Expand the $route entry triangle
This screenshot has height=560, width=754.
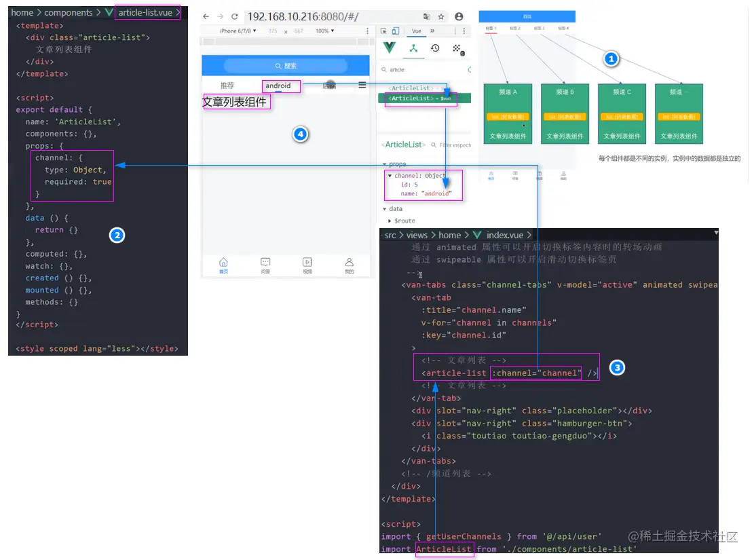coord(390,221)
